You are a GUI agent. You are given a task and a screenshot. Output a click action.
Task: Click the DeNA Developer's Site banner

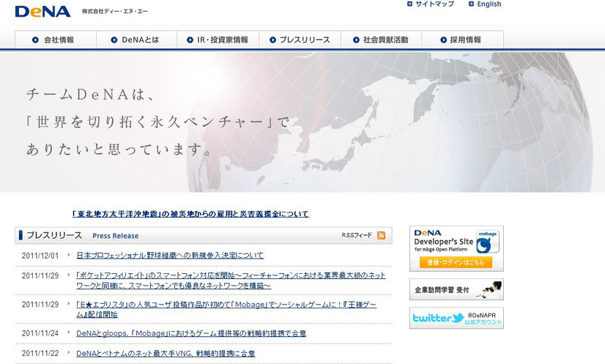[456, 248]
